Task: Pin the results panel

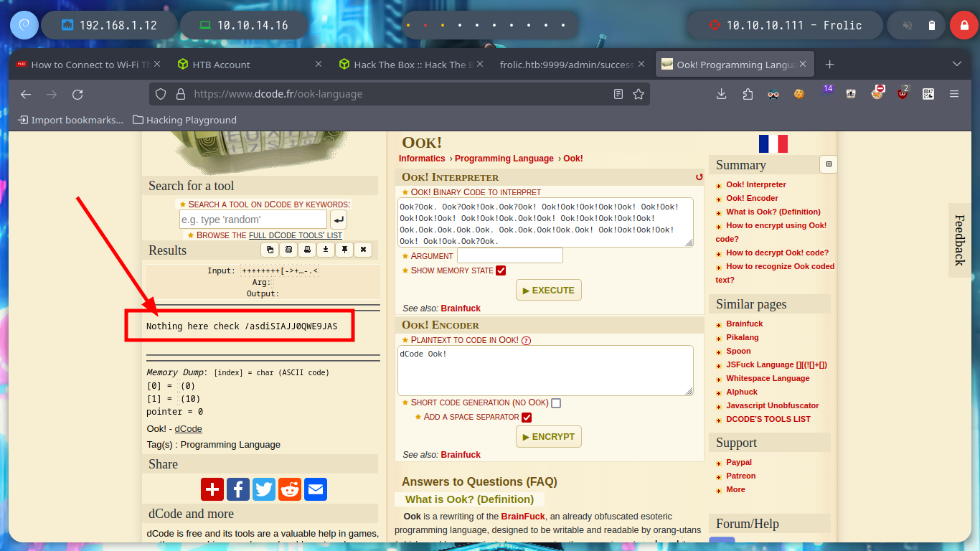Action: click(x=344, y=250)
